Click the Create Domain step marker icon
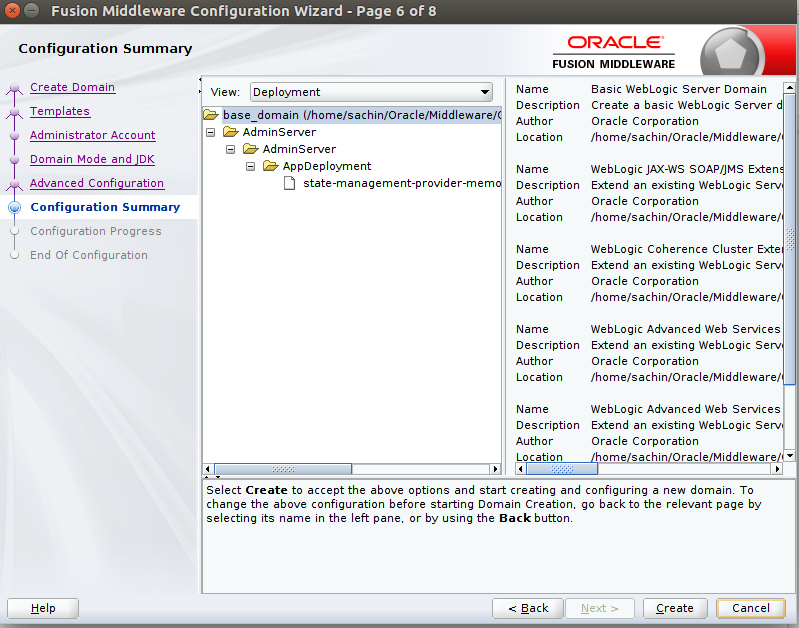Viewport: 799px width, 628px height. tap(15, 89)
